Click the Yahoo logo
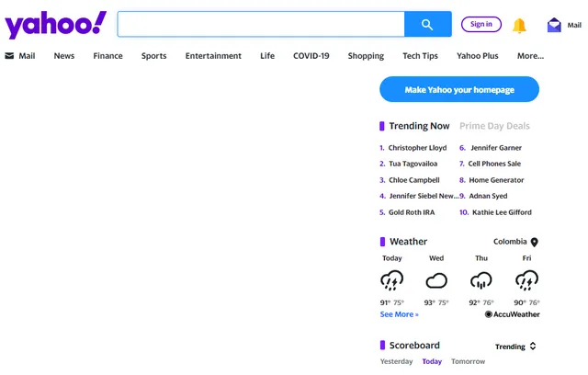 pos(56,25)
